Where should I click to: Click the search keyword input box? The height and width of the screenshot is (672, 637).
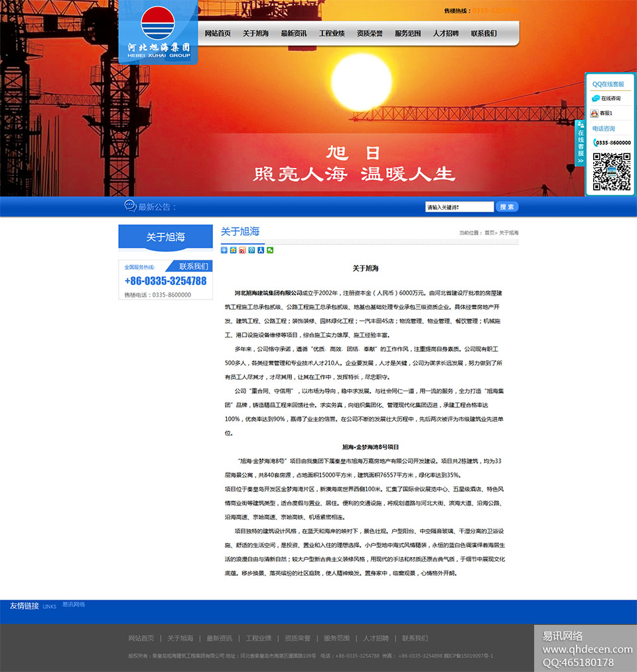[x=459, y=207]
